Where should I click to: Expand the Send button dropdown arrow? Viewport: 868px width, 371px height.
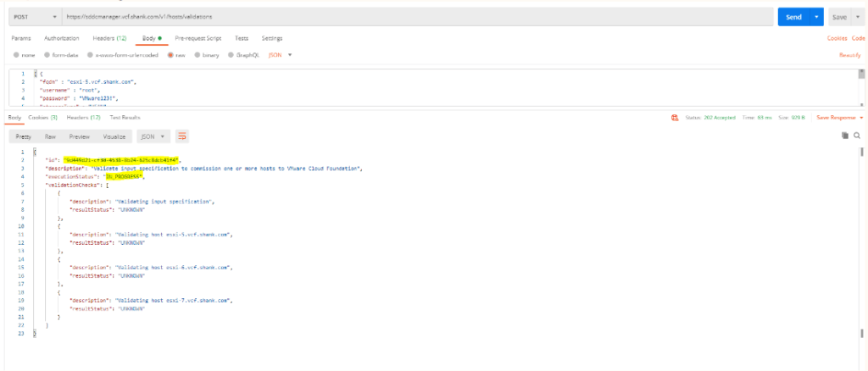(816, 17)
